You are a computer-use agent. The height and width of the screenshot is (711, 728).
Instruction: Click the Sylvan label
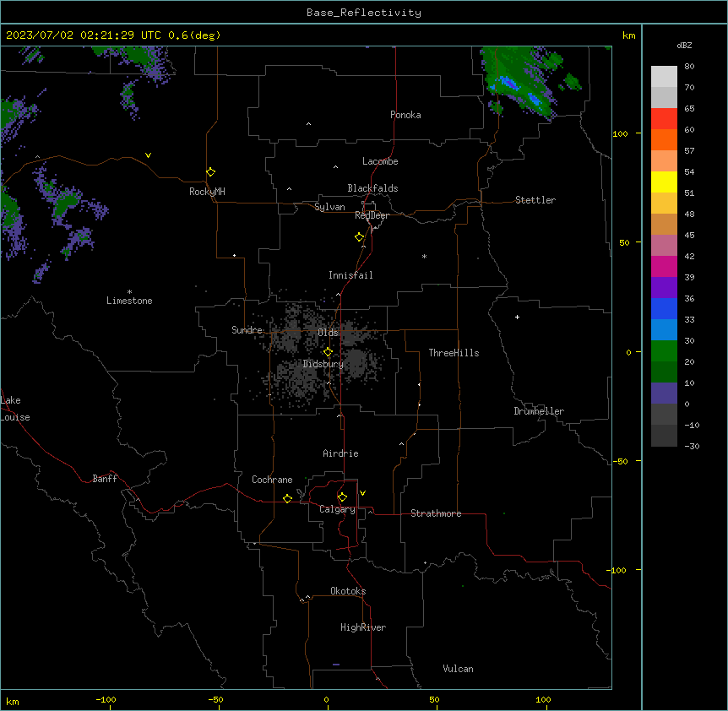point(329,207)
